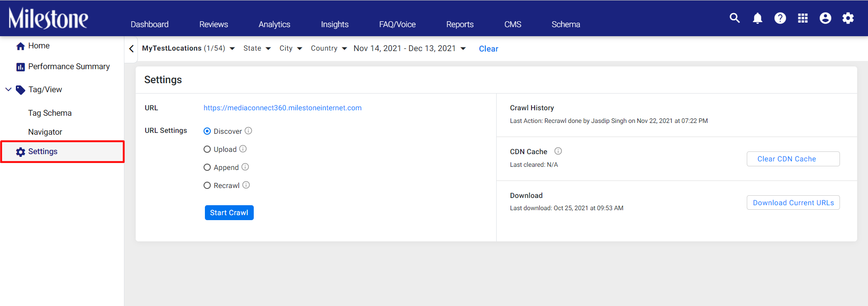Click the Performance Summary chart icon

click(x=20, y=67)
